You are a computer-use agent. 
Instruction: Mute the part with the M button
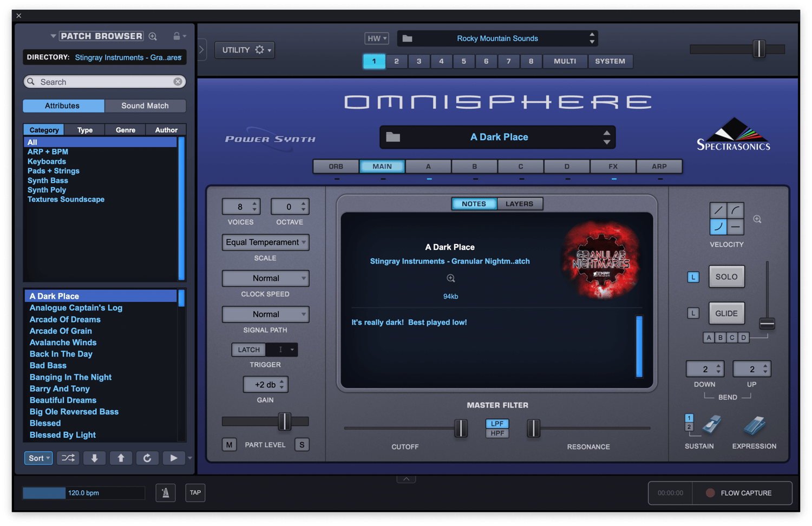[x=230, y=445]
